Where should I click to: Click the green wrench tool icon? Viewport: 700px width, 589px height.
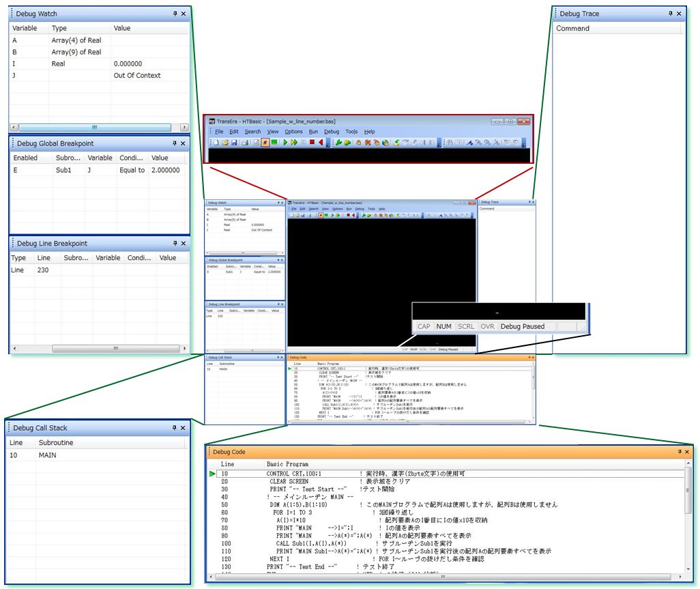tap(338, 143)
